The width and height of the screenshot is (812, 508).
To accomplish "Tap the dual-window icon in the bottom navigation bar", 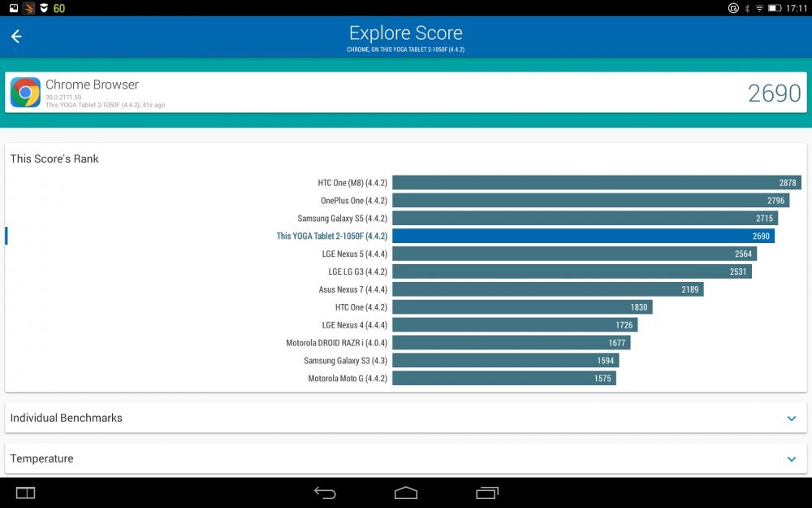I will click(24, 493).
